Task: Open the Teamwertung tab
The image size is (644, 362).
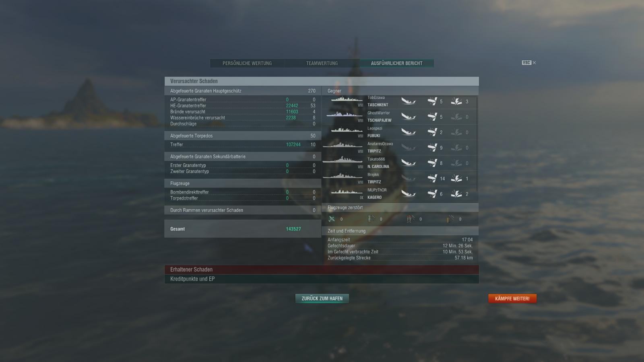Action: pyautogui.click(x=322, y=63)
